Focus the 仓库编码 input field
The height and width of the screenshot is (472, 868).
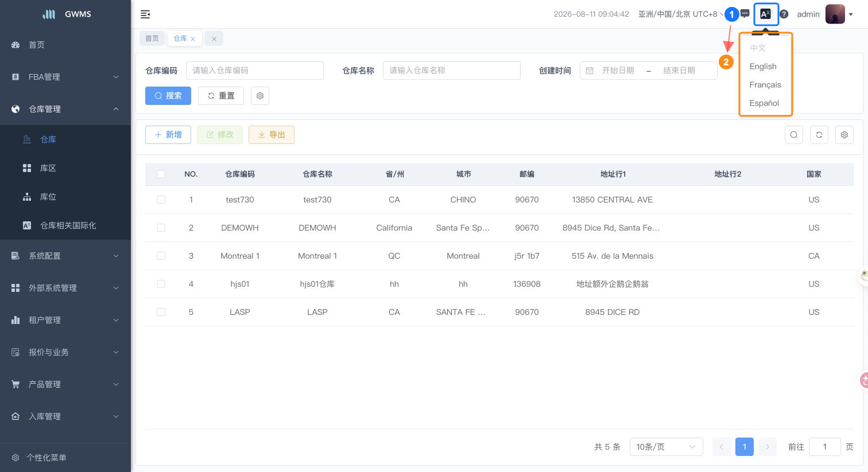[x=255, y=71]
